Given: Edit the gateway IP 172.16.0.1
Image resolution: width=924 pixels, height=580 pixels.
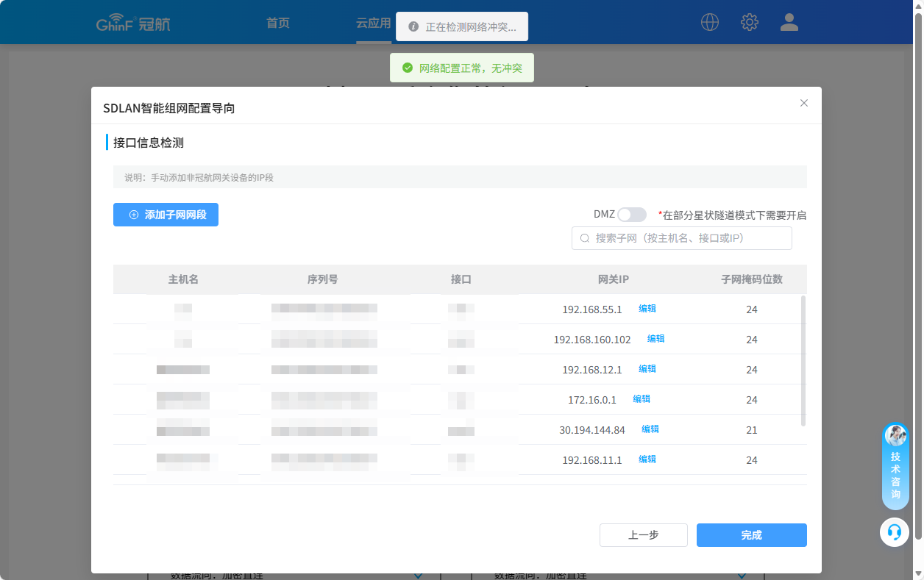Looking at the screenshot, I should pyautogui.click(x=642, y=399).
